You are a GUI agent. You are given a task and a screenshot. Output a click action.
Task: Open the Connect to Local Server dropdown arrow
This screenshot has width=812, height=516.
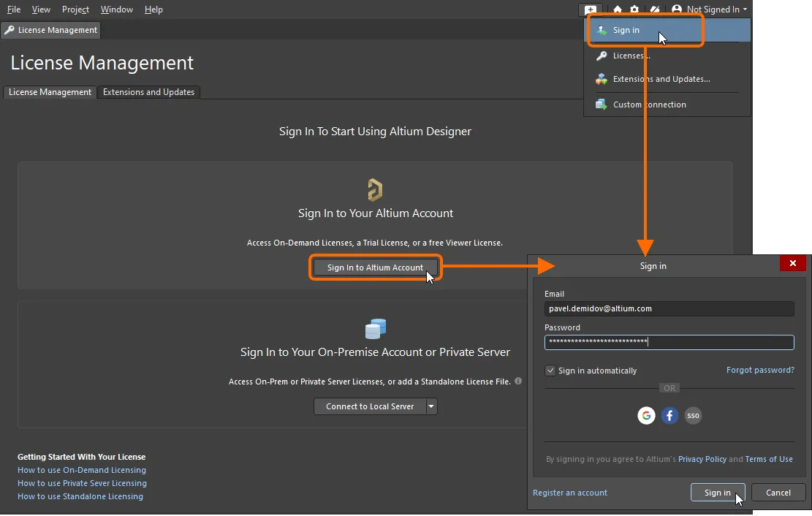point(431,406)
